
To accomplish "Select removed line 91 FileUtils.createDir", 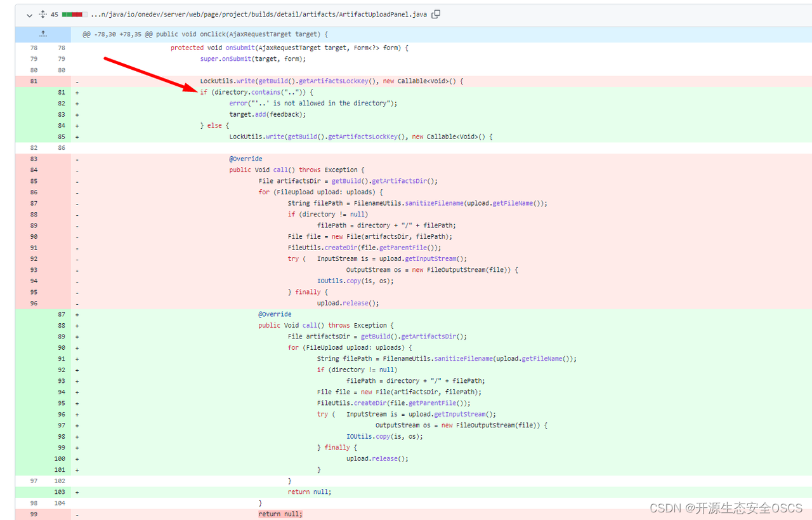I will 364,248.
